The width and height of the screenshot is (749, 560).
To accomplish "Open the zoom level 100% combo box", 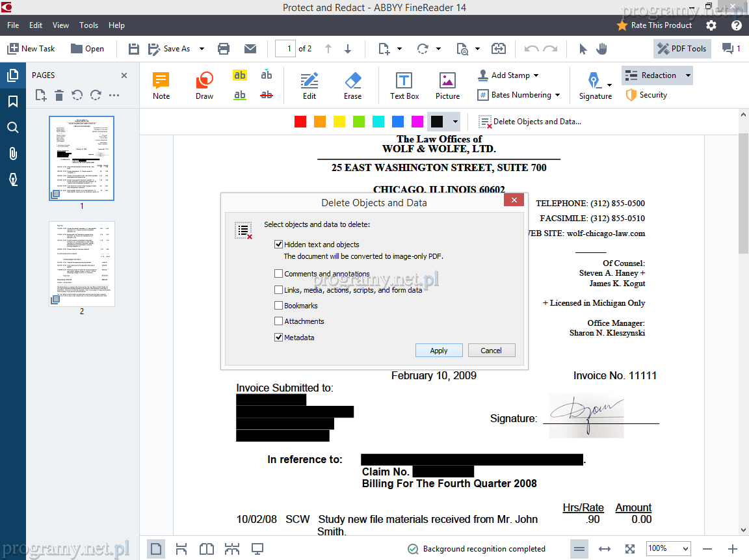I will coord(668,549).
